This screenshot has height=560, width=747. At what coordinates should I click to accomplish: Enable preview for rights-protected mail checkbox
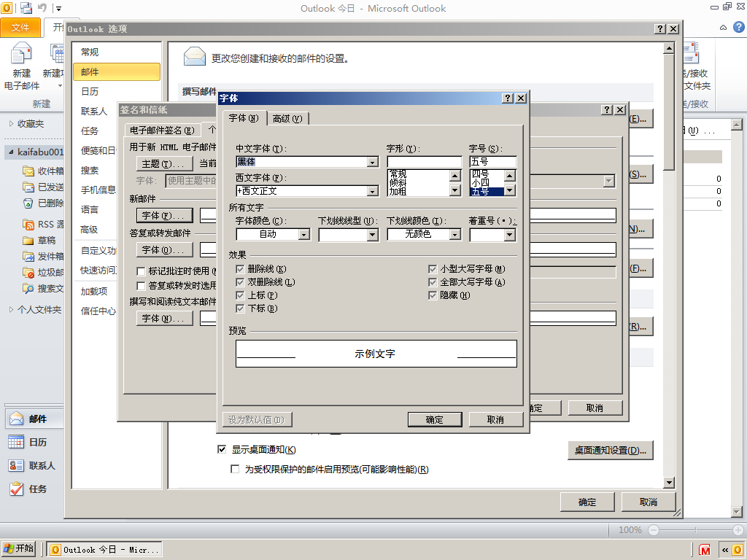coord(235,469)
